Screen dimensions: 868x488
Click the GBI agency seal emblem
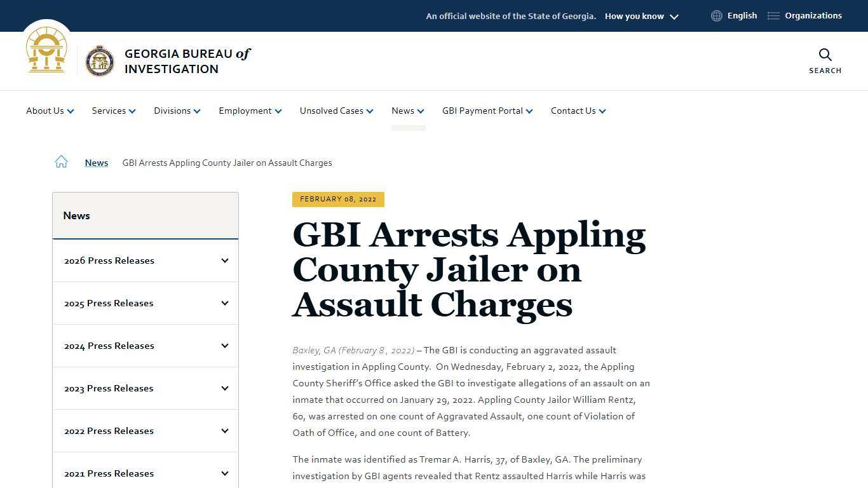[x=100, y=60]
